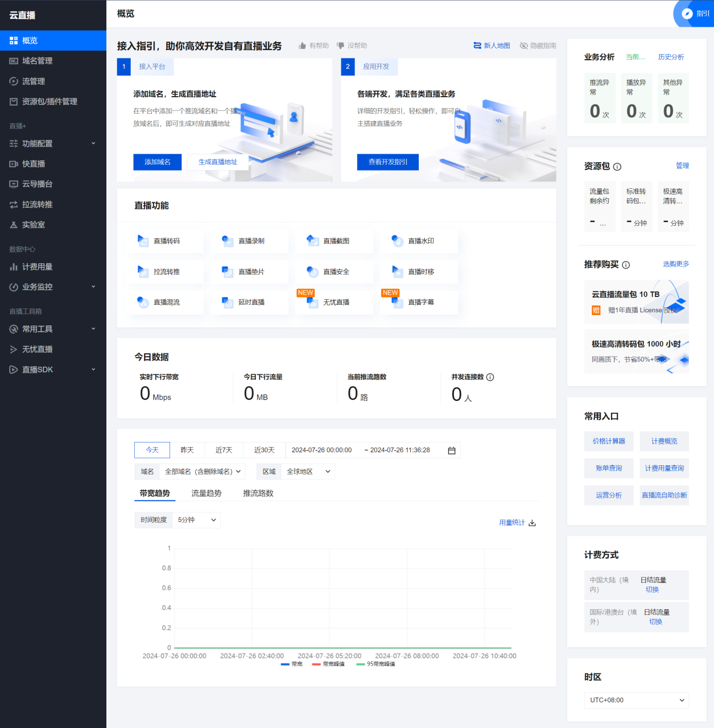
Task: Select the 近30天 time range
Action: point(264,450)
